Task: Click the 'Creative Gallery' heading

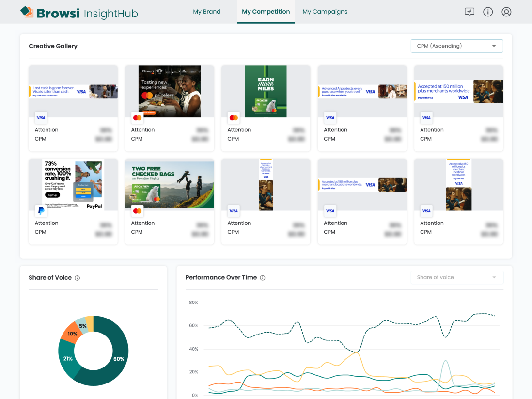Action: point(53,46)
